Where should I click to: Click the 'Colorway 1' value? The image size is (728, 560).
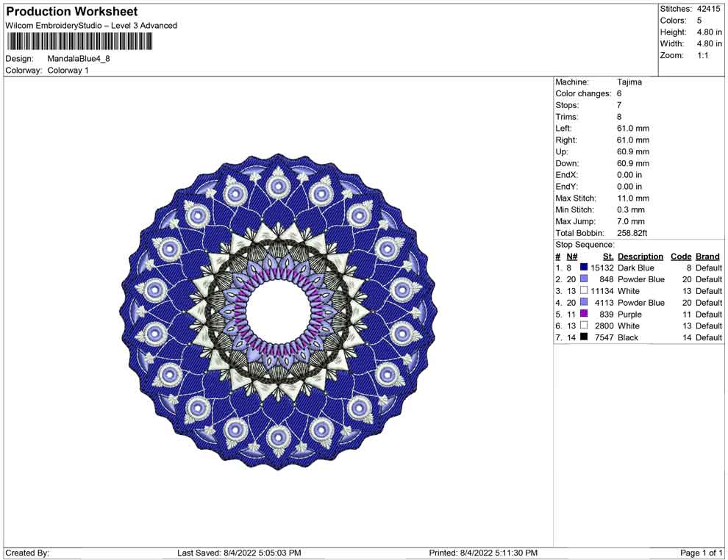[x=68, y=71]
